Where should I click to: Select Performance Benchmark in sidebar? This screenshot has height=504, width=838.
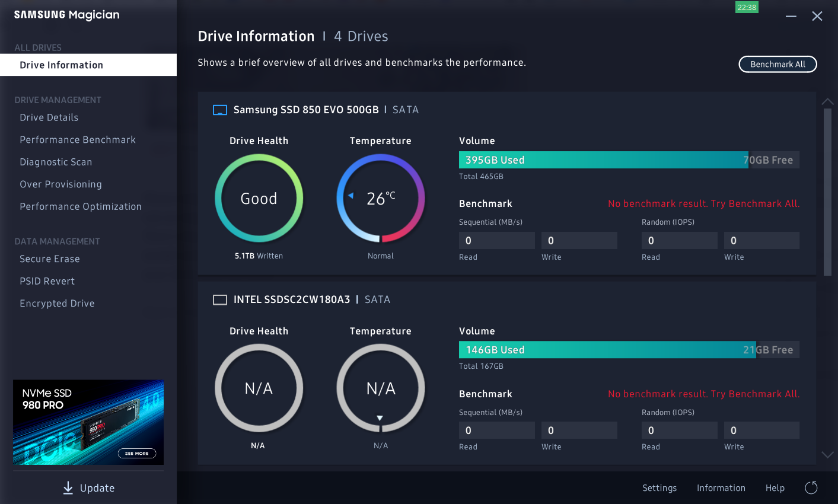point(78,140)
